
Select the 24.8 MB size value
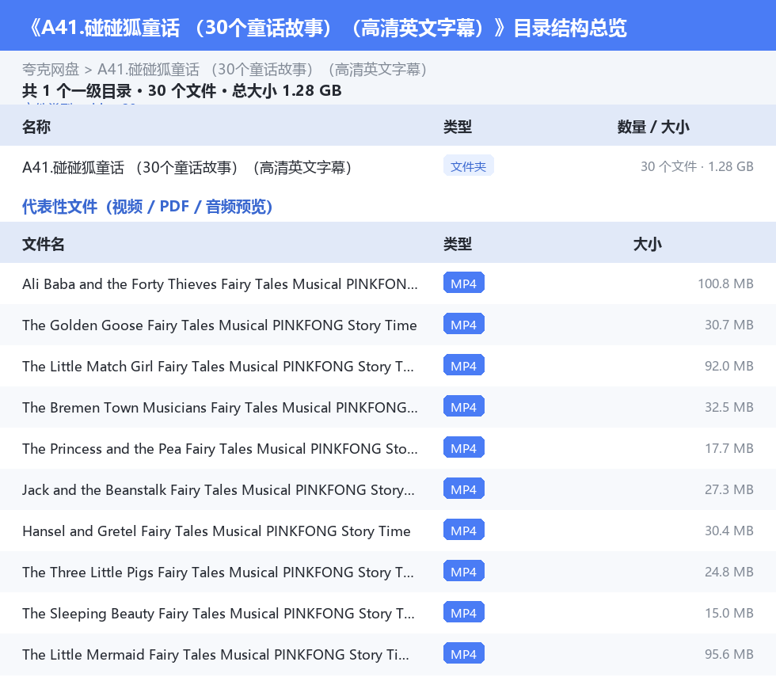point(729,571)
